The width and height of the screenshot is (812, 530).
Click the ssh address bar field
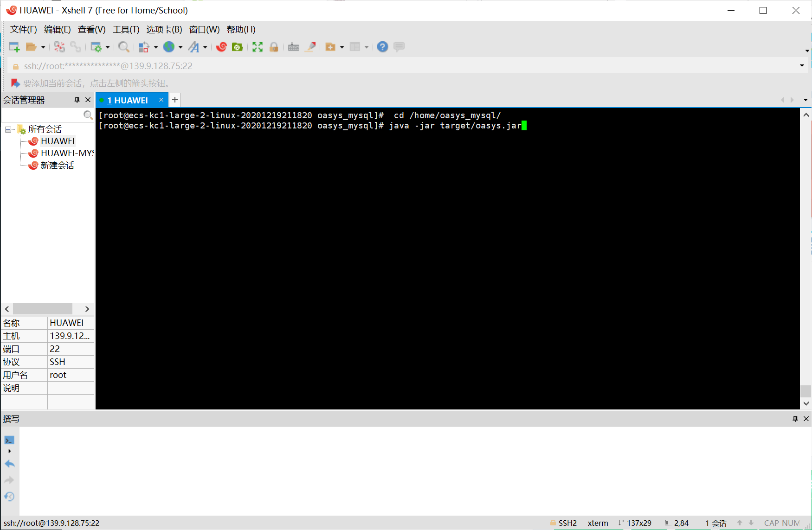pyautogui.click(x=403, y=66)
